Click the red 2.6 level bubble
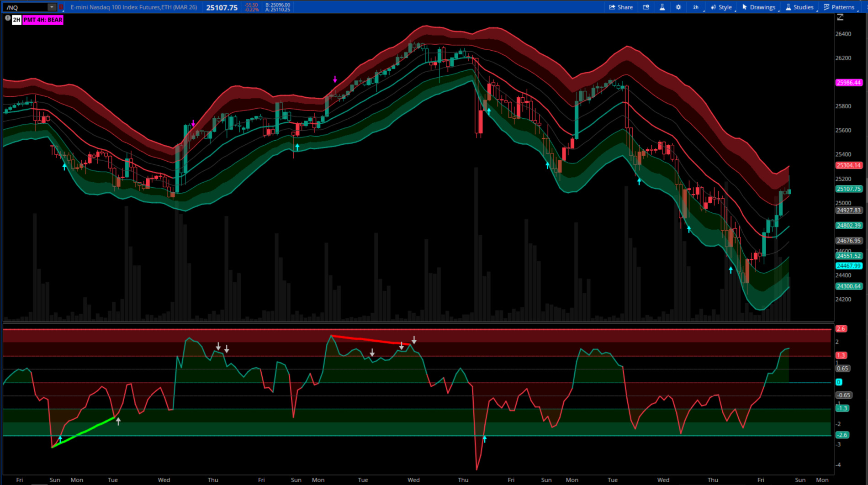The image size is (868, 485). (x=841, y=329)
